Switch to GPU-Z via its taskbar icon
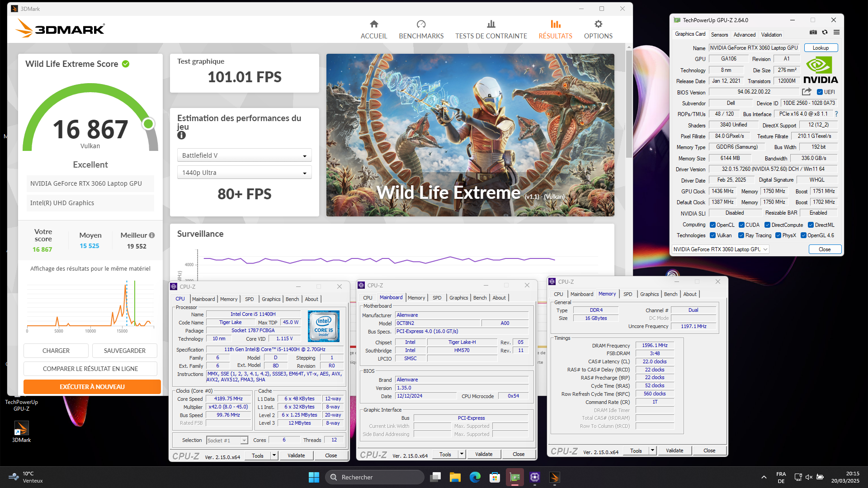This screenshot has width=868, height=488. (x=515, y=477)
